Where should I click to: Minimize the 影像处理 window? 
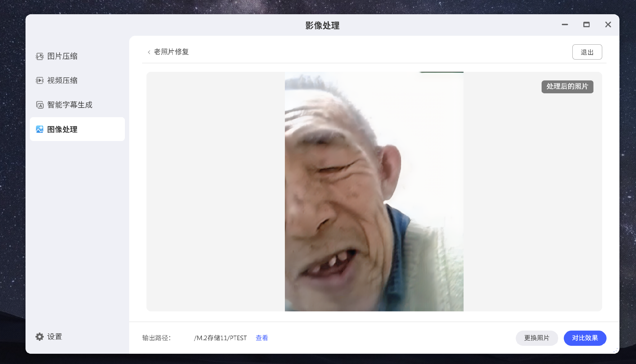(x=565, y=25)
